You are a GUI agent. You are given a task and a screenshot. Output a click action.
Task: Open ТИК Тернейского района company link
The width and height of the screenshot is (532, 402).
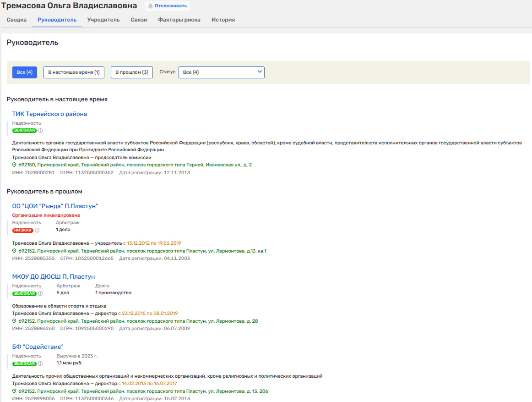coord(49,114)
